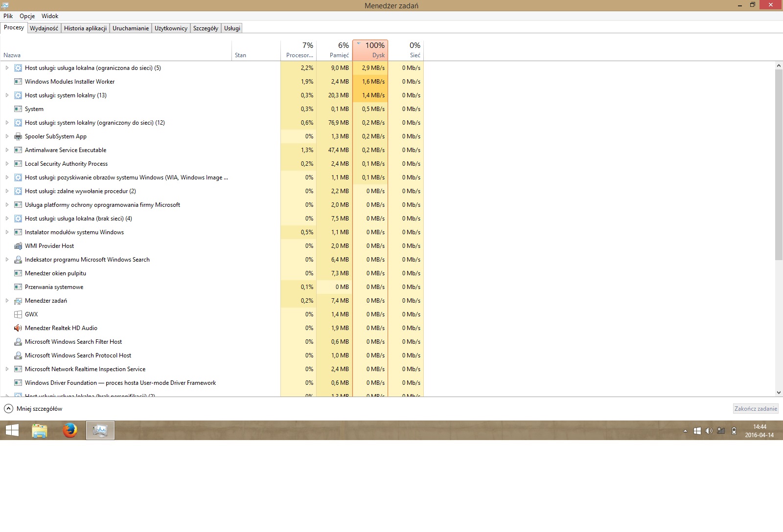The image size is (783, 532).
Task: Switch to the Uruchamianie tab
Action: click(131, 28)
